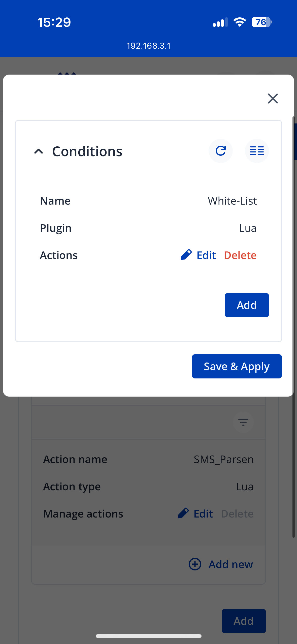Click the plus circle Add new icon
297x644 pixels.
pyautogui.click(x=195, y=564)
